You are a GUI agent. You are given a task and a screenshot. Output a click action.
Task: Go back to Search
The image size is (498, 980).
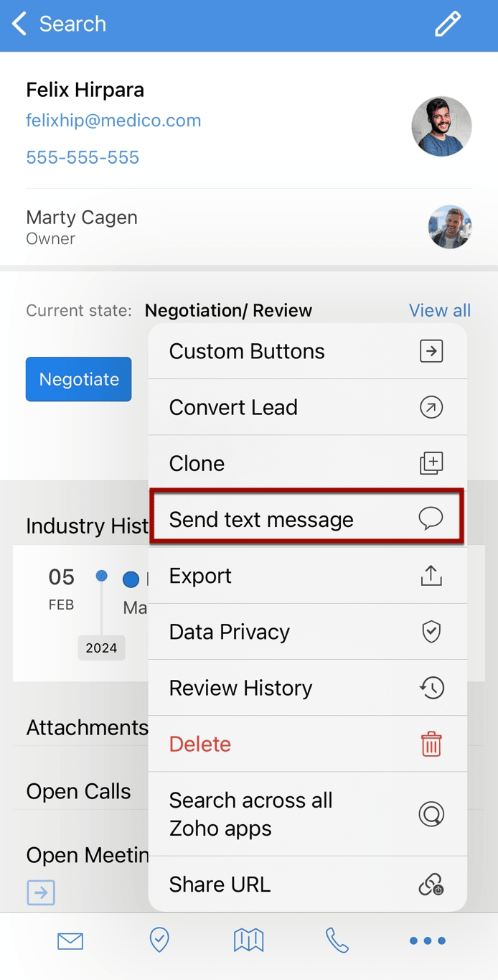(59, 24)
